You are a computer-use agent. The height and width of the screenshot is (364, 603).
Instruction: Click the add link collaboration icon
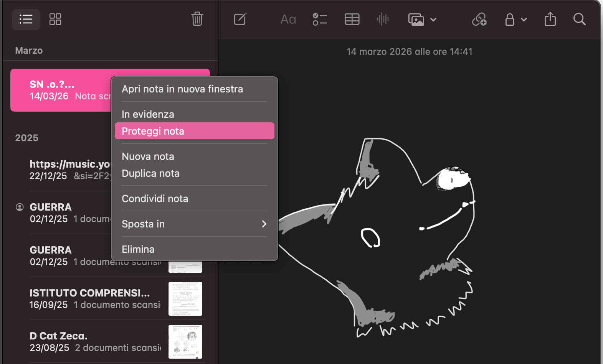tap(479, 19)
